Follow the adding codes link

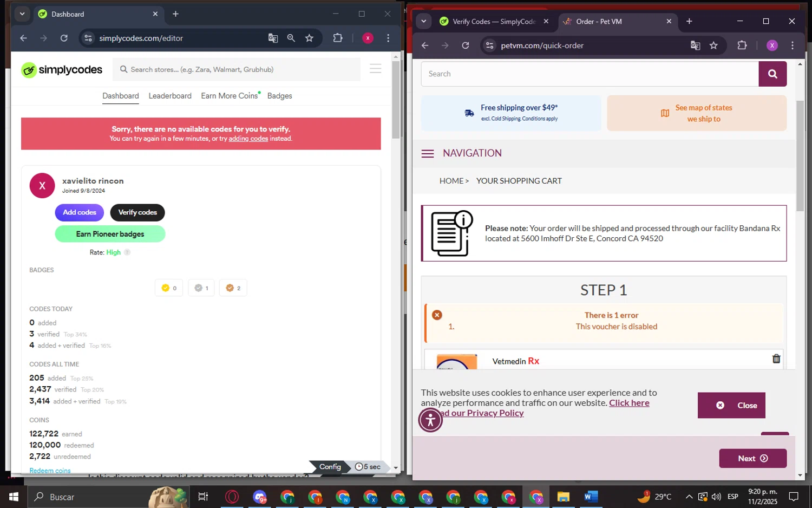(248, 139)
